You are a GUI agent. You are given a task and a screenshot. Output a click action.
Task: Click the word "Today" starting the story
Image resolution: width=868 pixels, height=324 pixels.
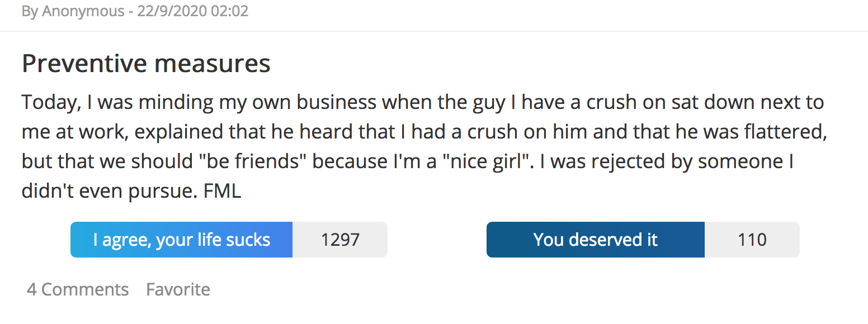coord(46,103)
